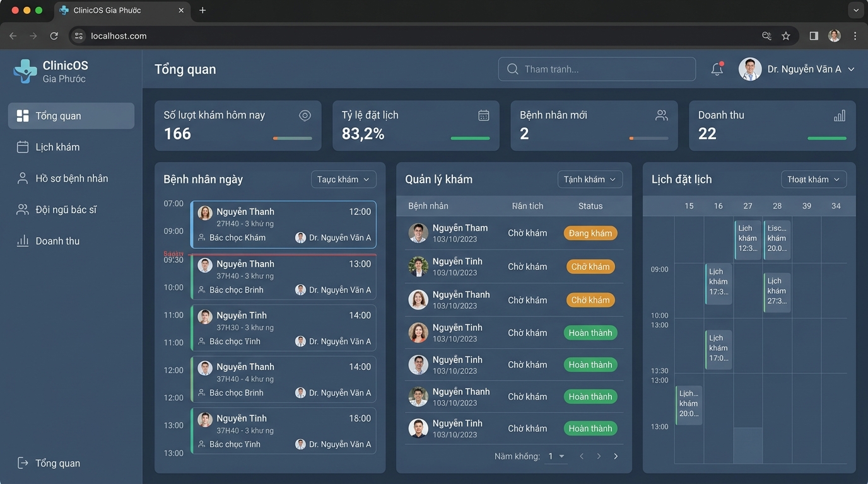Viewport: 868px width, 484px height.
Task: Expand the Tạục khám dropdown
Action: click(x=344, y=180)
